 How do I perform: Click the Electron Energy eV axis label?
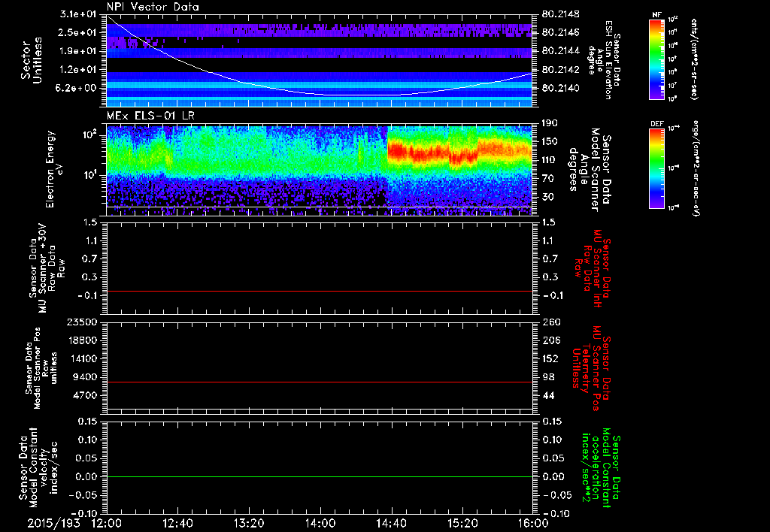(54, 169)
